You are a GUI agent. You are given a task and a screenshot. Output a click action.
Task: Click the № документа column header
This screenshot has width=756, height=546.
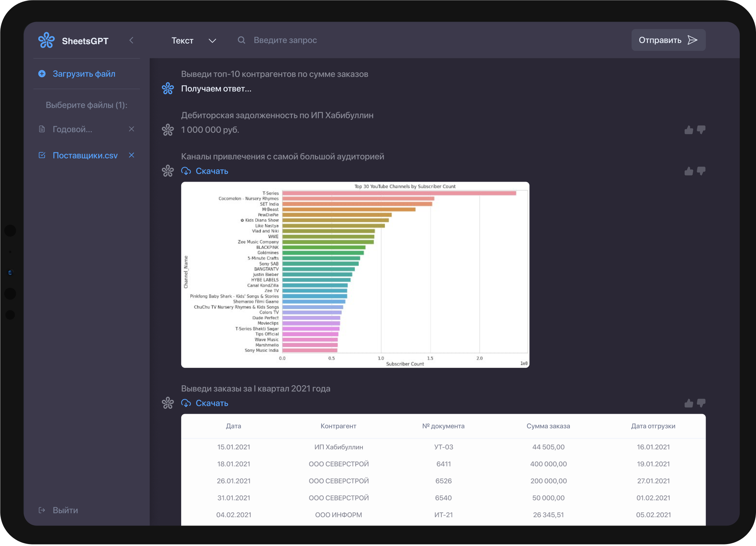444,426
